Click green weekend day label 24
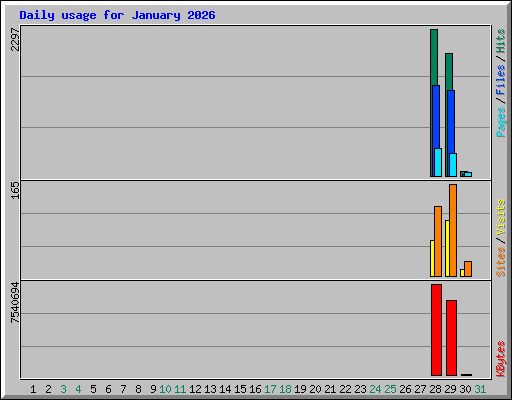The image size is (512, 400). pos(375,389)
